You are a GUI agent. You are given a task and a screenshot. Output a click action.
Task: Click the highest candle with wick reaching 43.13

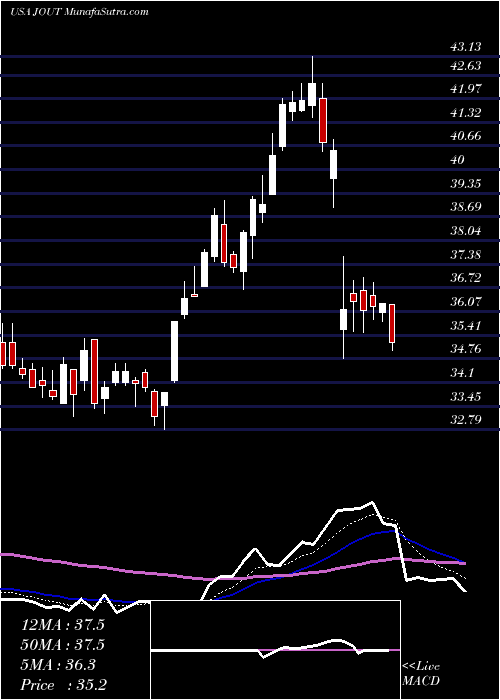click(x=312, y=87)
